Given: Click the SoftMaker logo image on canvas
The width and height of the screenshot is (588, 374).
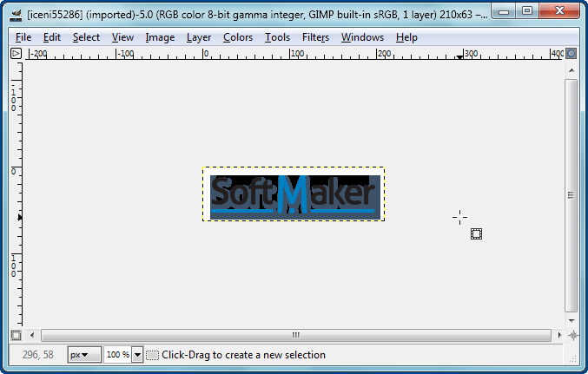Looking at the screenshot, I should coord(294,194).
